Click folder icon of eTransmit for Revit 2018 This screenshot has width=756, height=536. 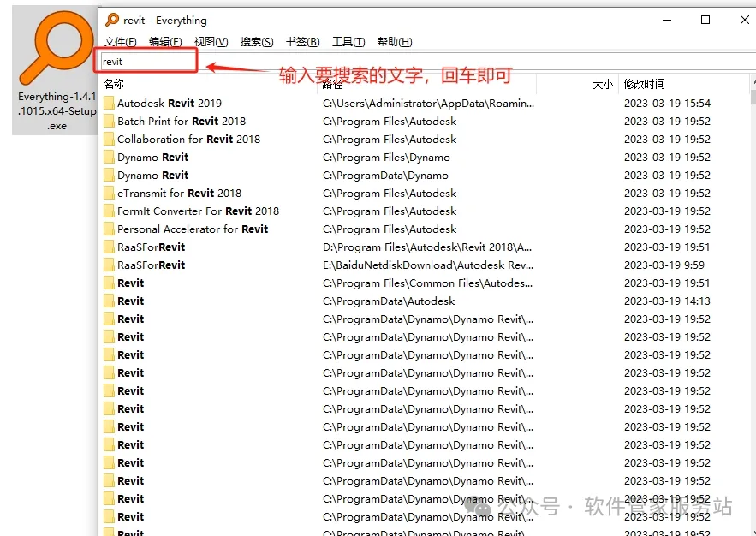click(109, 194)
